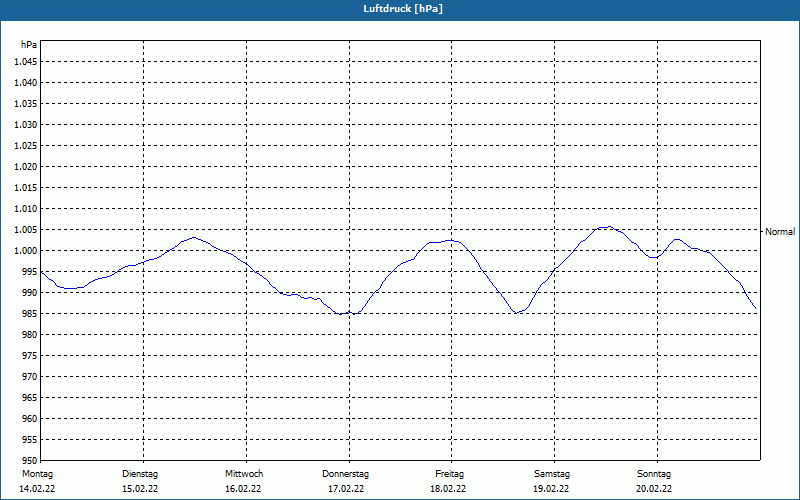Select the 1.015 axis value
This screenshot has height=500, width=800.
click(26, 187)
